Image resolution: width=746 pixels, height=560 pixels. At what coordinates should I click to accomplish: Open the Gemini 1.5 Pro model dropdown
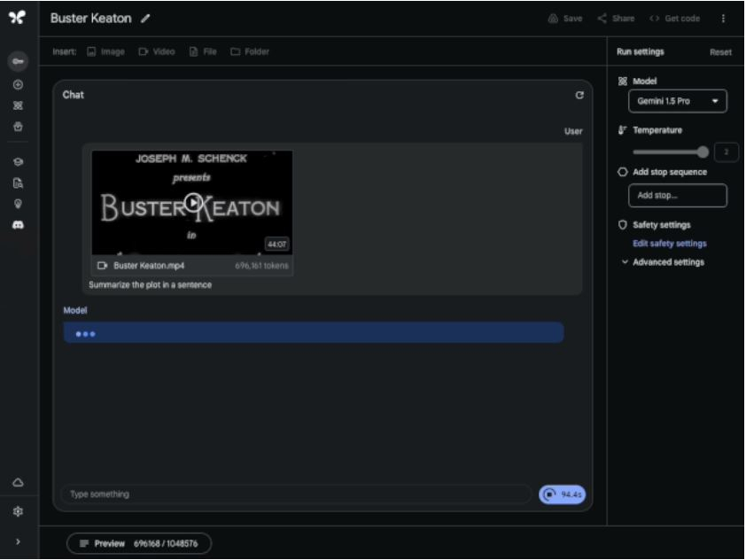point(678,101)
